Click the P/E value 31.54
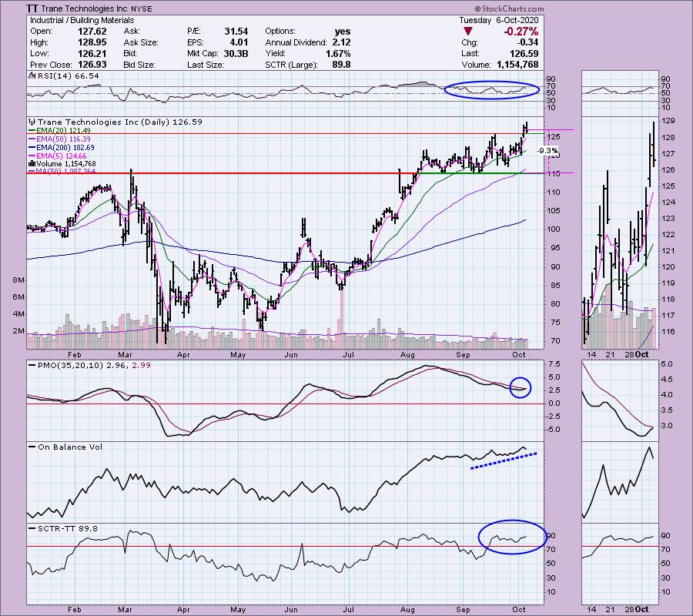This screenshot has width=693, height=616. click(236, 32)
